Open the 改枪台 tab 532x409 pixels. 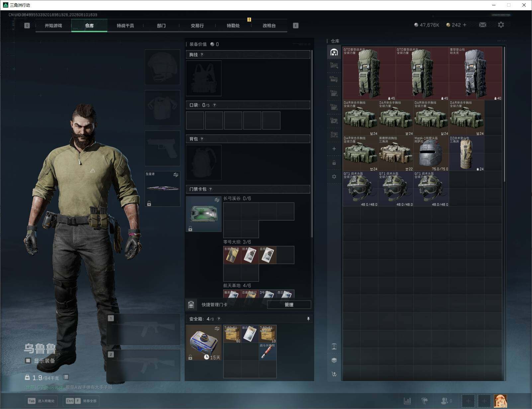pos(269,26)
